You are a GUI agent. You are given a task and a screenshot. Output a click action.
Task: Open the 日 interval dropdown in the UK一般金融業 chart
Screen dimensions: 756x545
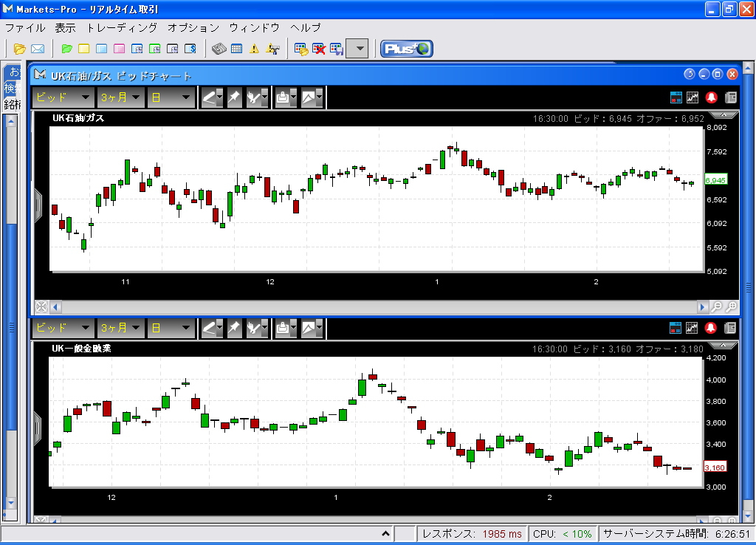(x=171, y=328)
